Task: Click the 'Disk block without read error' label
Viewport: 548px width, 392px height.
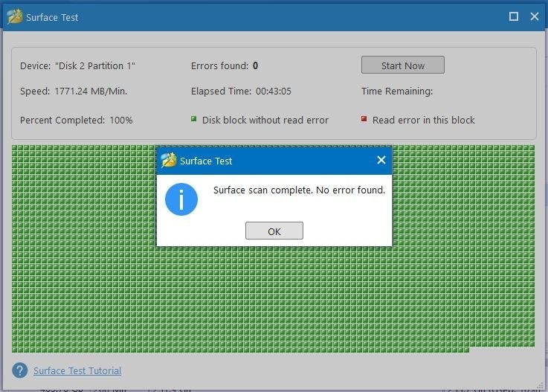Action: (x=265, y=121)
